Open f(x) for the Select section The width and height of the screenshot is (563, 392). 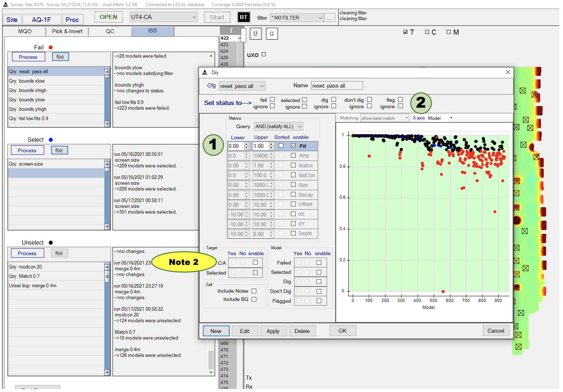pos(59,151)
